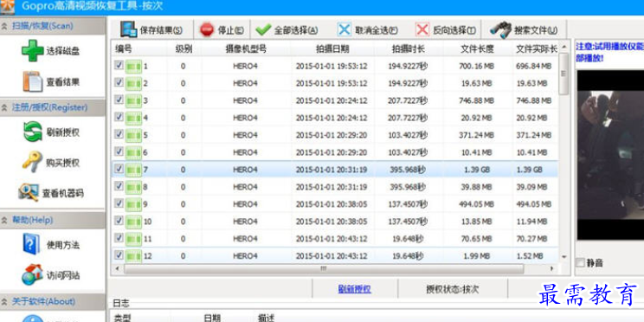Click the 类型 column header in the log panel
The height and width of the screenshot is (322, 644).
[x=121, y=318]
